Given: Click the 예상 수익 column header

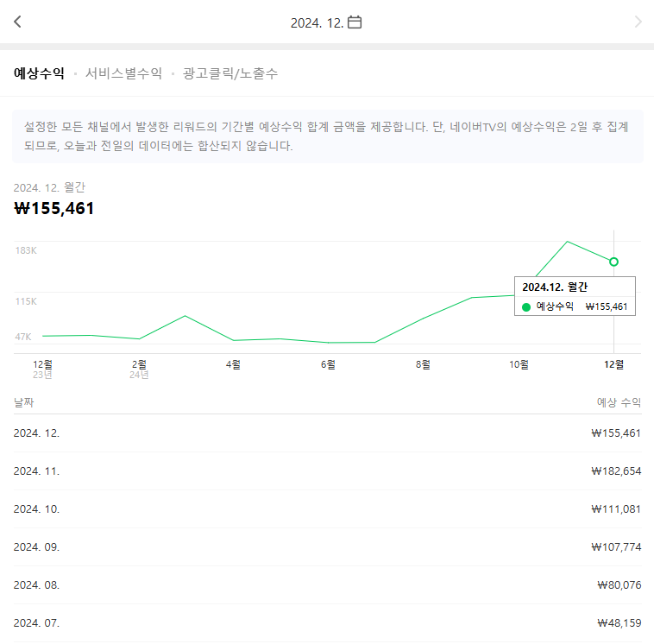Looking at the screenshot, I should [x=619, y=402].
